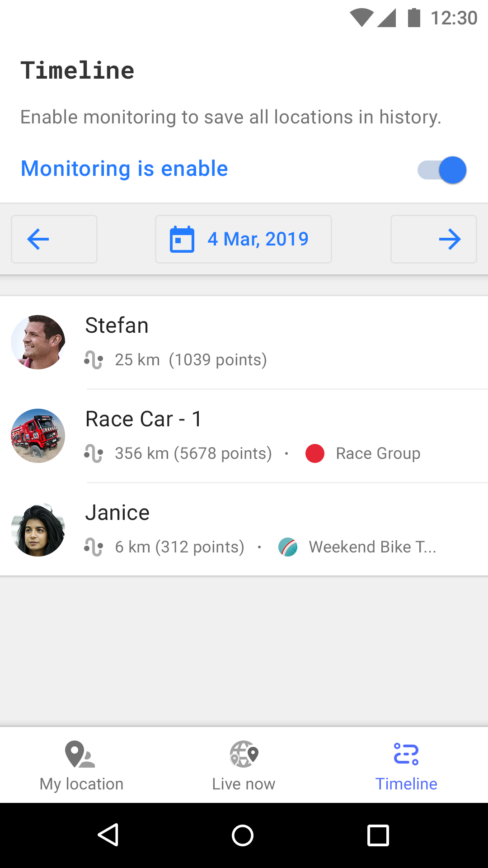The image size is (488, 868).
Task: Switch to the Live now tab
Action: coord(244,765)
